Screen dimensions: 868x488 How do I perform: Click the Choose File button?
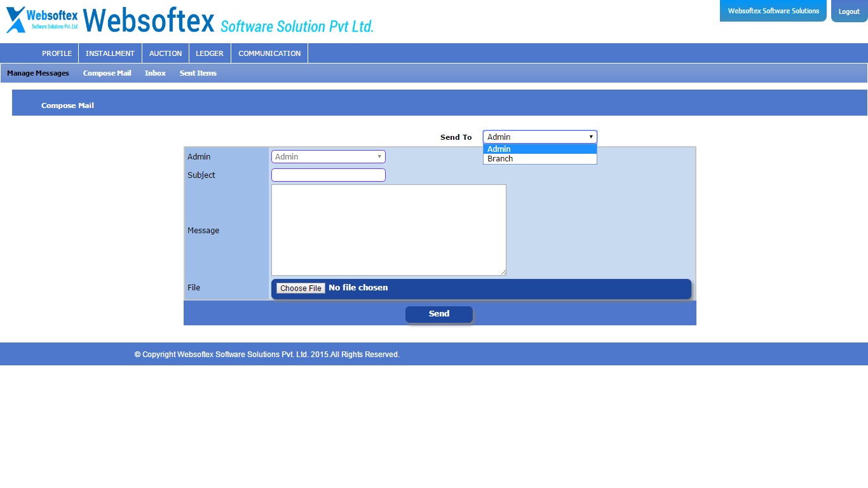301,288
